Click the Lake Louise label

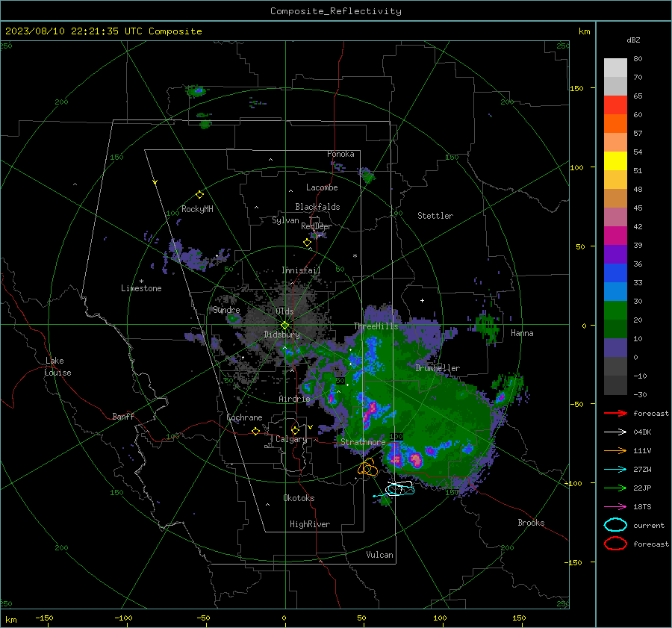57,367
